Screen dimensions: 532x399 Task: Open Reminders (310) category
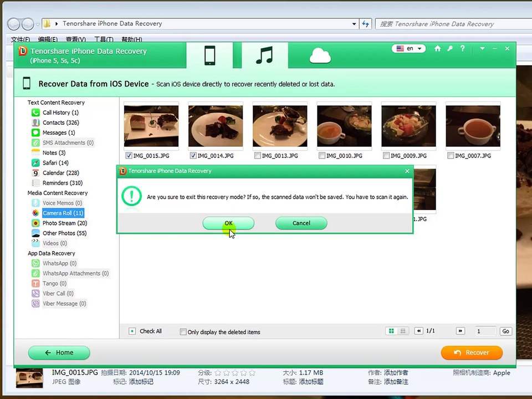[x=63, y=183]
